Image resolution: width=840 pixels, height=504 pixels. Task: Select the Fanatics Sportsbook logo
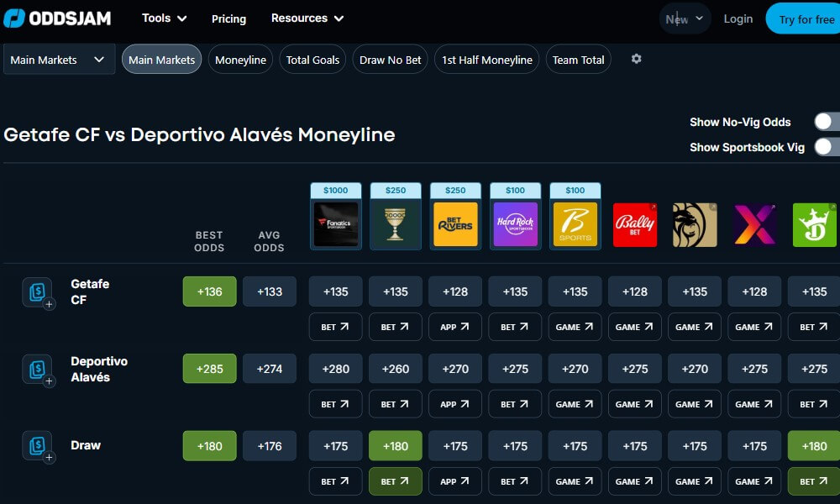(336, 224)
